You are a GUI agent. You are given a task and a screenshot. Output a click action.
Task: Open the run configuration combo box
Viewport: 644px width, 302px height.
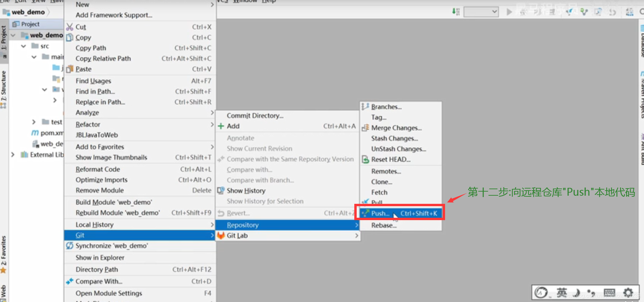pyautogui.click(x=481, y=12)
